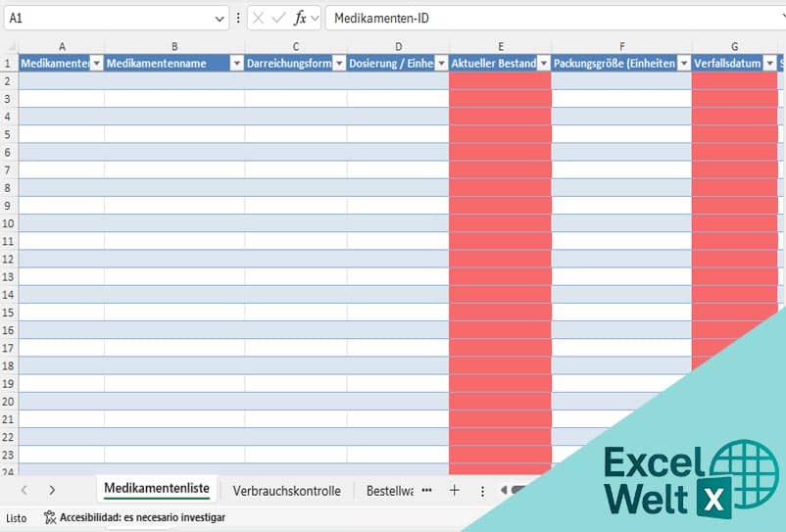Screen dimensions: 786x532
Task: Open filter dropdown for Aktueller Bestand column
Action: (x=544, y=63)
